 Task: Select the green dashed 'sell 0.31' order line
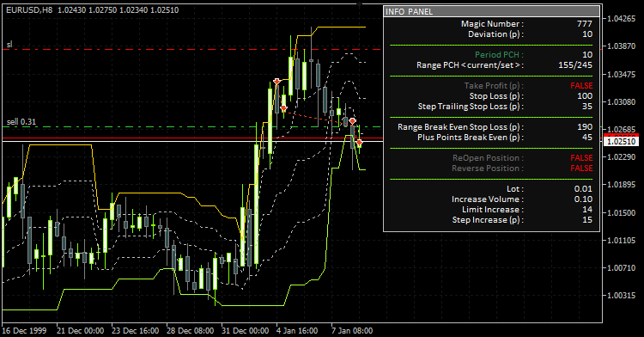tap(192, 127)
